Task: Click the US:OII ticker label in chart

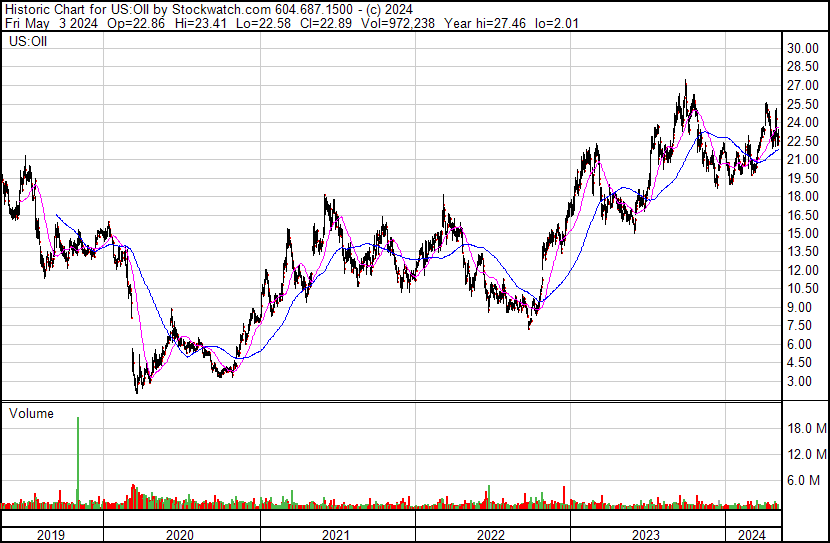Action: pyautogui.click(x=28, y=42)
